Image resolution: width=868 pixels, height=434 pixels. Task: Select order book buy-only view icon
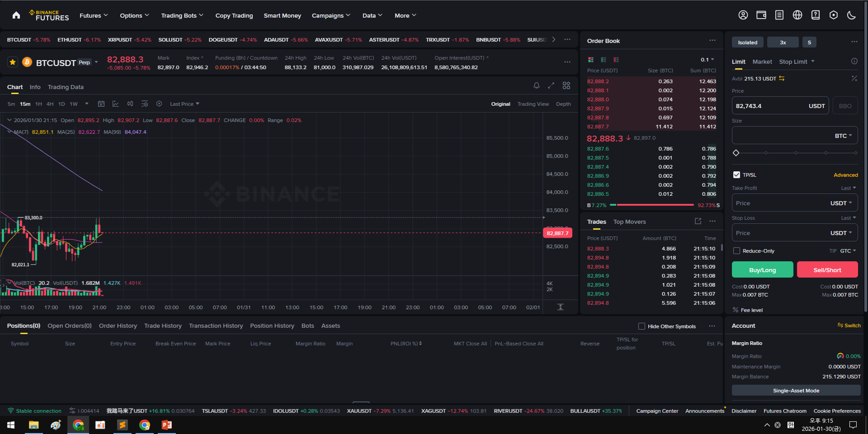point(604,60)
